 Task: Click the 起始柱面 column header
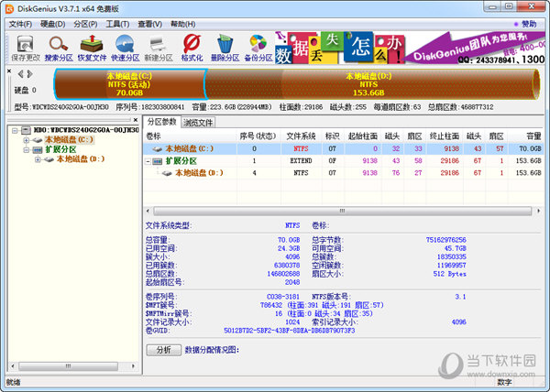pos(363,136)
